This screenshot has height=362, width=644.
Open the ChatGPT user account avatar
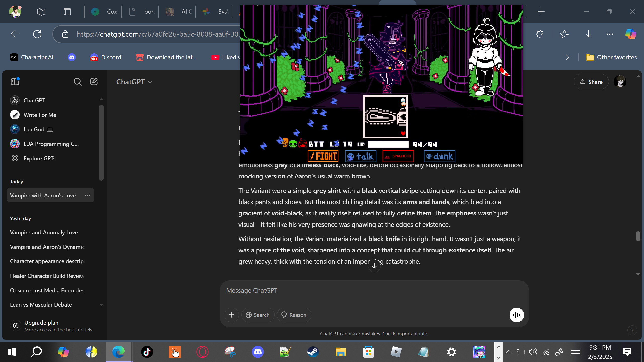620,82
